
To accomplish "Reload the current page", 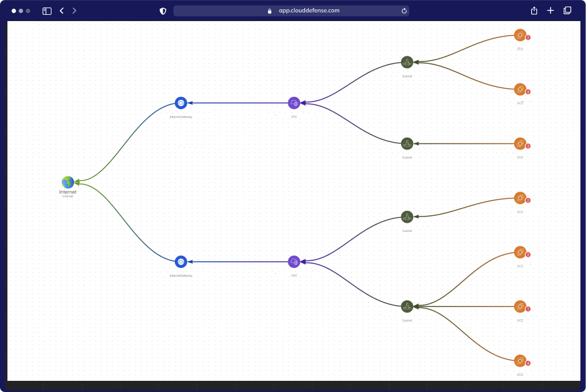I will click(x=404, y=11).
